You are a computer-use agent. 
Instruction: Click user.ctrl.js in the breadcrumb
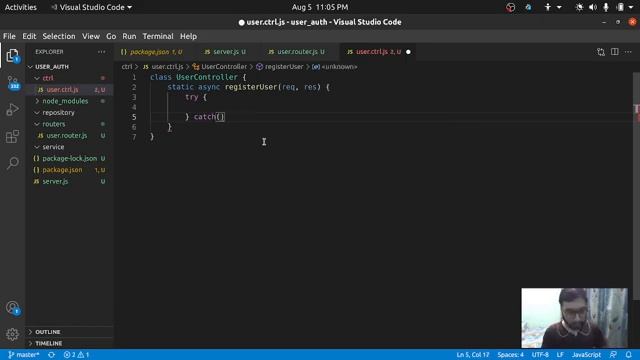pos(167,67)
